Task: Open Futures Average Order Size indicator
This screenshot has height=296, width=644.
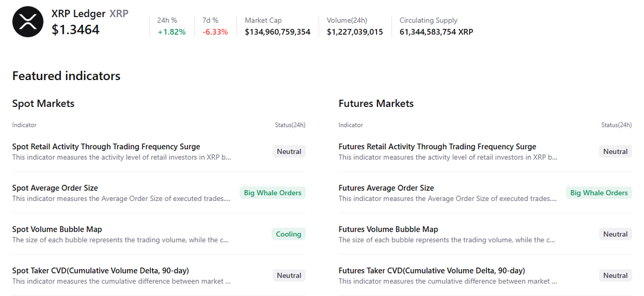Action: pos(386,188)
